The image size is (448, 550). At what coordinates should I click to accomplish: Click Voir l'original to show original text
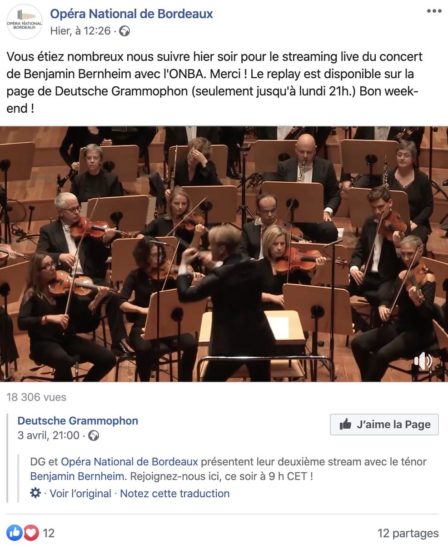pos(80,493)
